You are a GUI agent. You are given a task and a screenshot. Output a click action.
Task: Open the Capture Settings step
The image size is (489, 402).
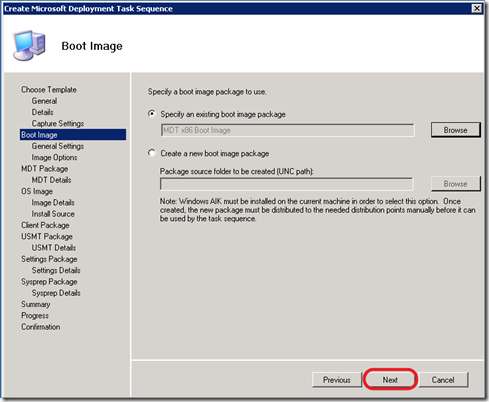(58, 124)
